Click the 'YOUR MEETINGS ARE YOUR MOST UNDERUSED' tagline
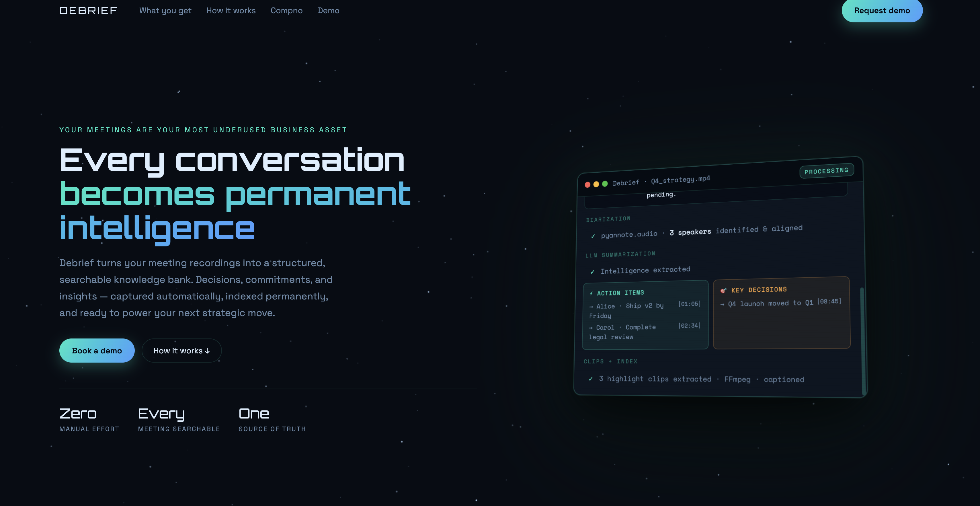Image resolution: width=980 pixels, height=506 pixels. [x=203, y=130]
